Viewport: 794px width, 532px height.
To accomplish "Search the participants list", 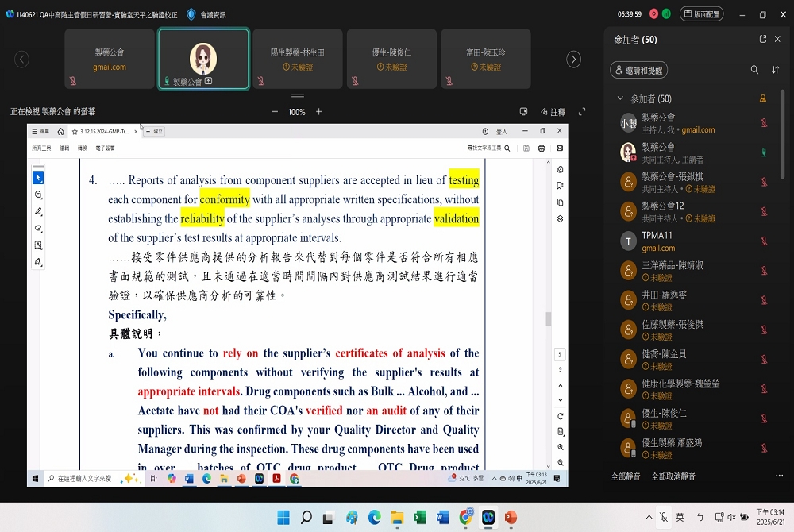I will tap(754, 70).
